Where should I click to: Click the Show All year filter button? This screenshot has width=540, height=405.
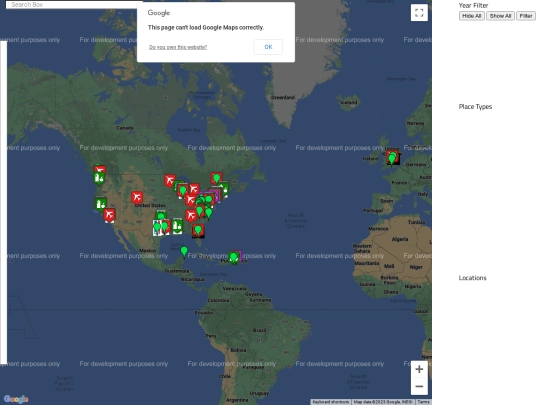500,16
